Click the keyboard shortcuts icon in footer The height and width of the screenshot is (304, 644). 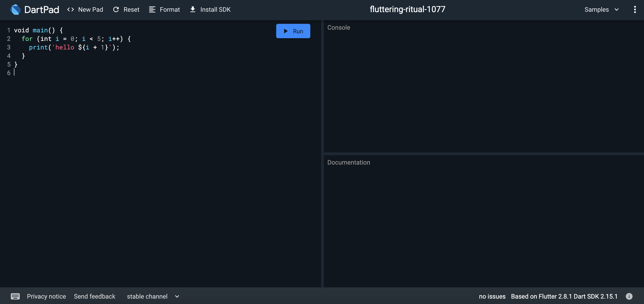[x=15, y=296]
